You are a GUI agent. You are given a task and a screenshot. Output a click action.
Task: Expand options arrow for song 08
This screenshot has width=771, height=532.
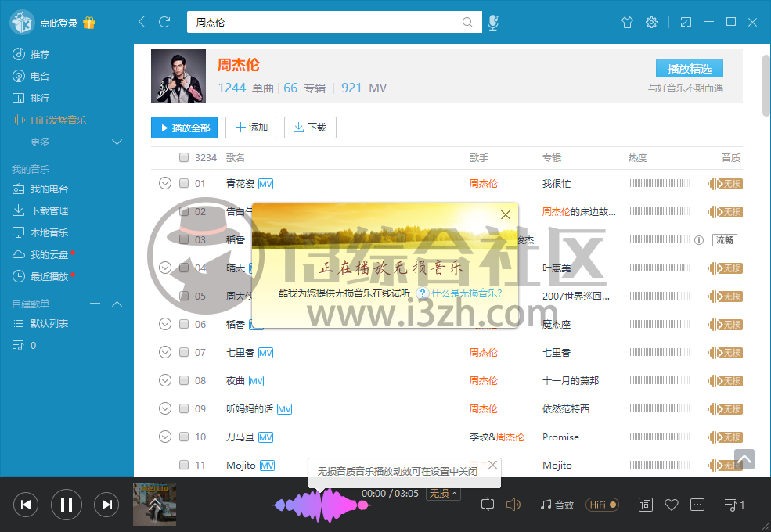click(165, 380)
